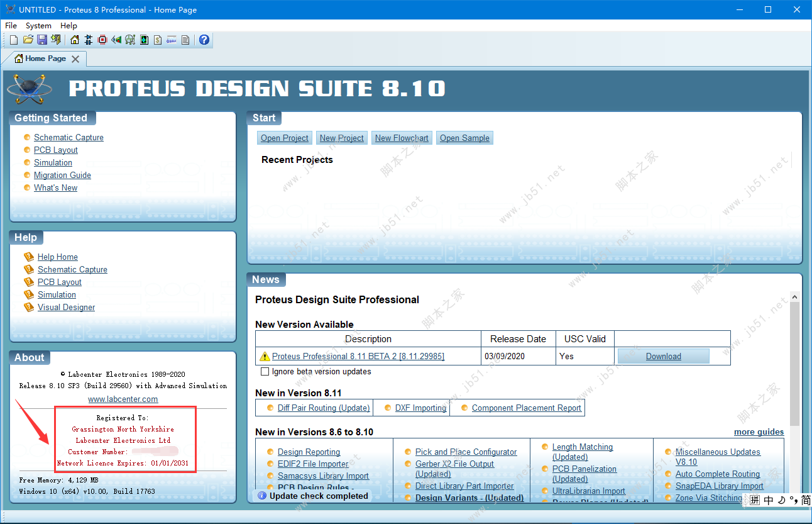Download the Proteus 8.11 BETA update
Image resolution: width=812 pixels, height=524 pixels.
coord(663,355)
